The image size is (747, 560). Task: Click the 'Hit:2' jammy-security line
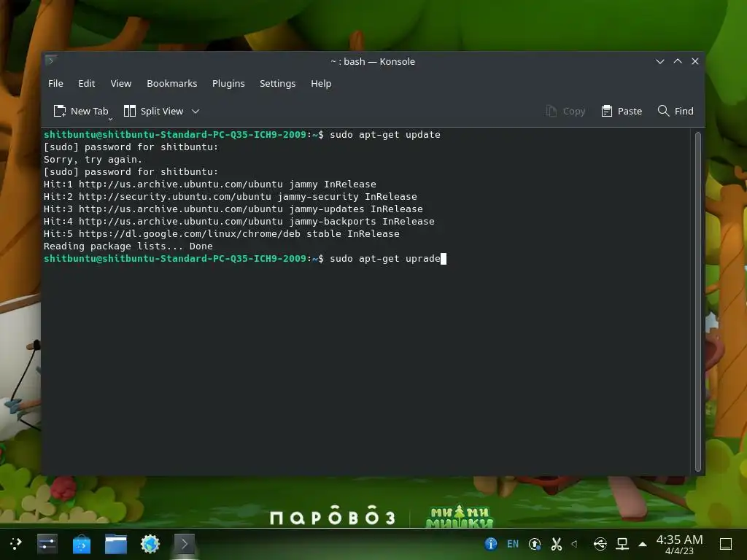click(230, 197)
